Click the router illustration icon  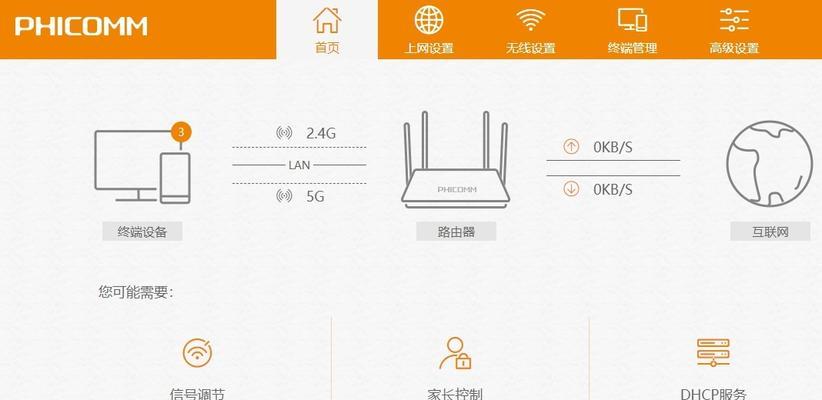pos(455,160)
